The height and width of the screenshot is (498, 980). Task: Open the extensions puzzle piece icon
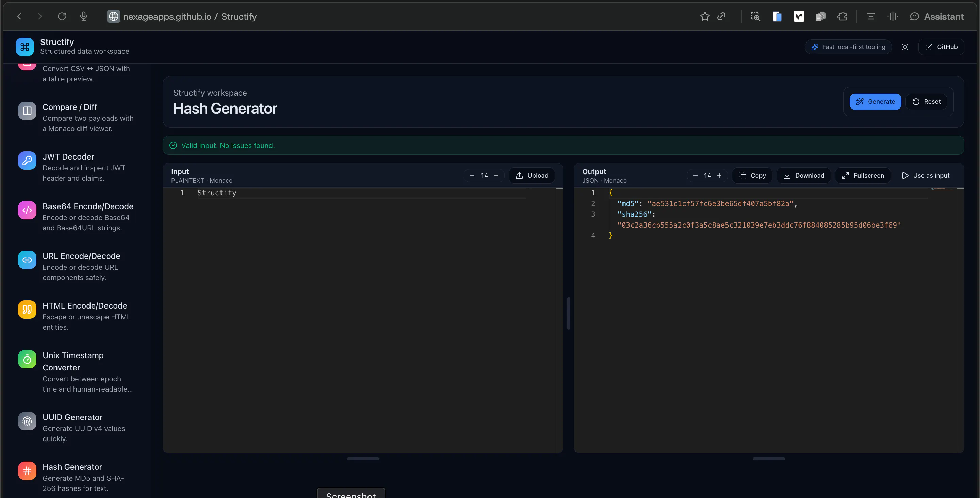pos(842,16)
